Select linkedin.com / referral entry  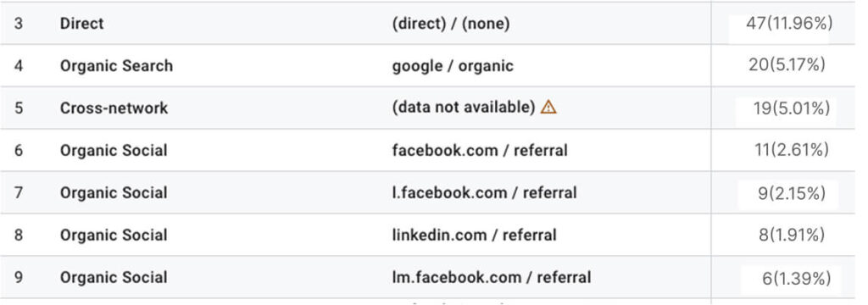coord(474,235)
